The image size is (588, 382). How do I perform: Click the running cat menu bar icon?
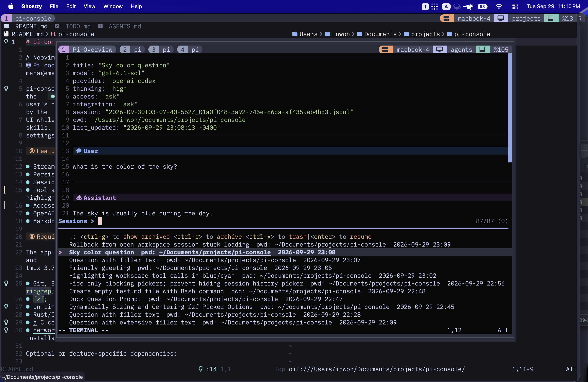[468, 7]
